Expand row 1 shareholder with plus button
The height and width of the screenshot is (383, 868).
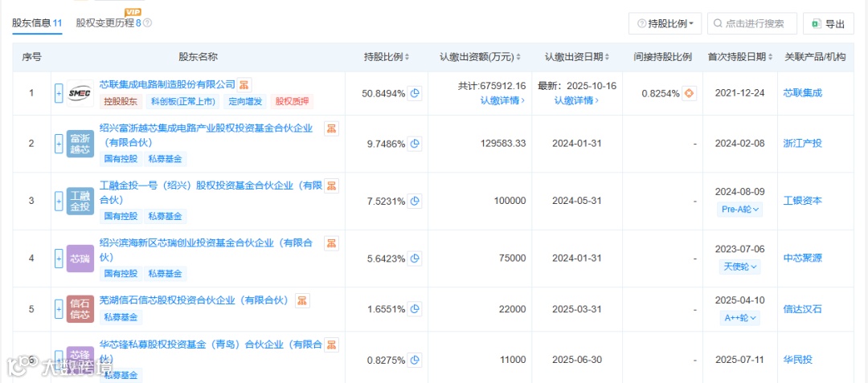point(59,93)
